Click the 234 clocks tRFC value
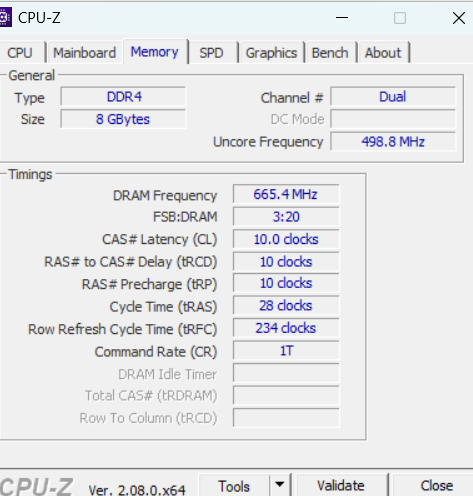The height and width of the screenshot is (496, 473). pos(286,328)
